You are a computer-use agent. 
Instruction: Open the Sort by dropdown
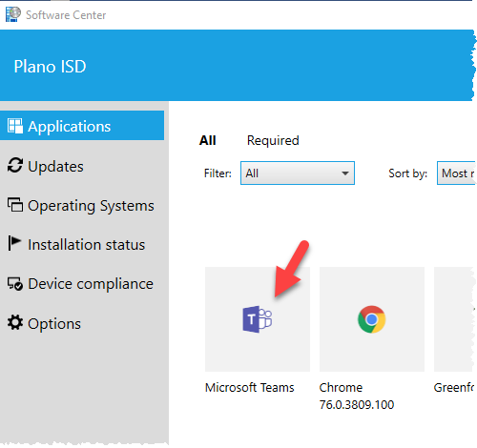[x=457, y=173]
